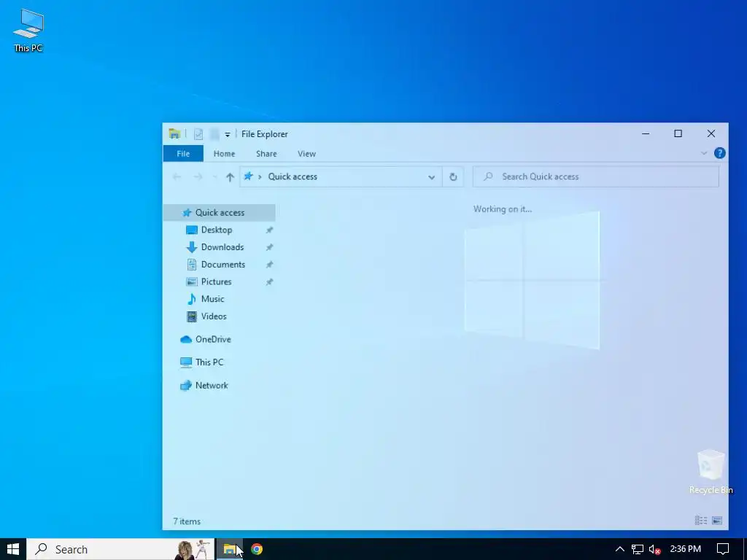This screenshot has width=747, height=560.
Task: Click the Forward navigation arrow
Action: point(198,176)
